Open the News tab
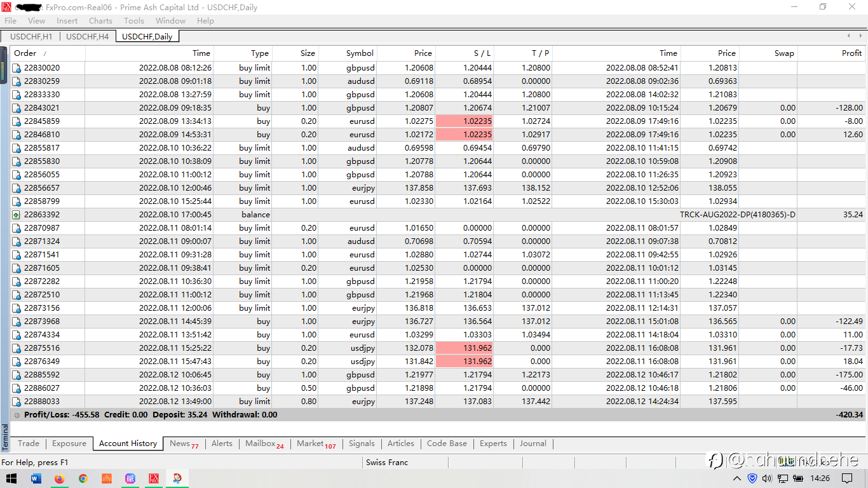Screen dimensions: 868x488 coord(184,444)
